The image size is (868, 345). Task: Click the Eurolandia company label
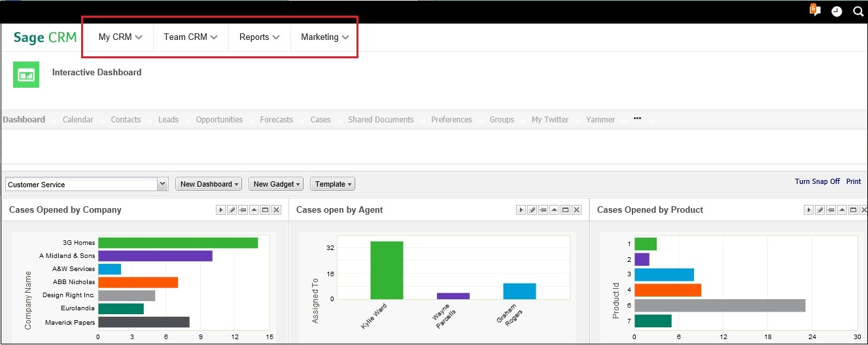pyautogui.click(x=75, y=308)
